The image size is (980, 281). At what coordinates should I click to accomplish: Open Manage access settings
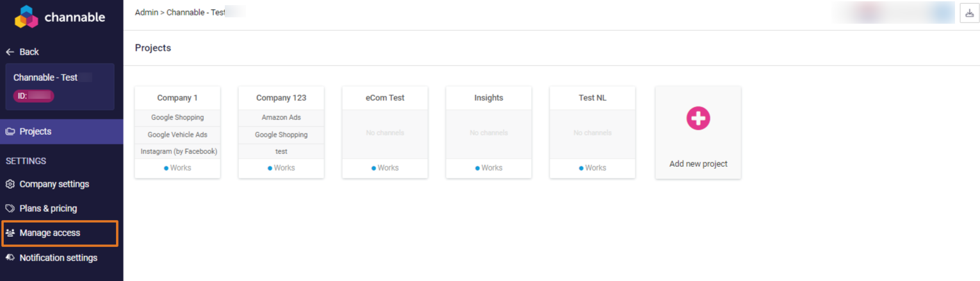tap(50, 233)
